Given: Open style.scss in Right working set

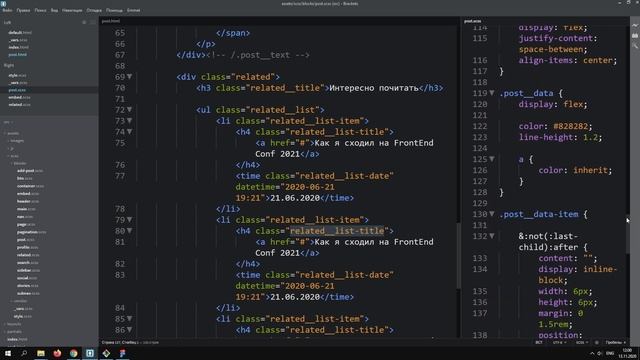Looking at the screenshot, I should (18, 76).
